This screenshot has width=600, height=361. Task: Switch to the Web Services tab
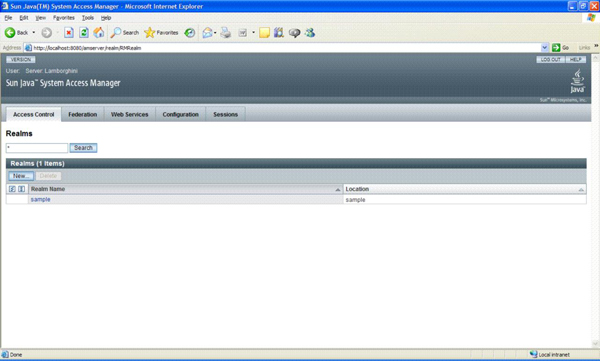129,114
